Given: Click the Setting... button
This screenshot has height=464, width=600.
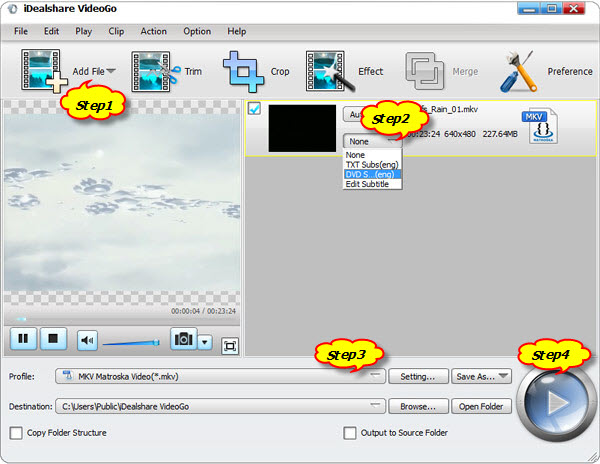Looking at the screenshot, I should coord(418,376).
